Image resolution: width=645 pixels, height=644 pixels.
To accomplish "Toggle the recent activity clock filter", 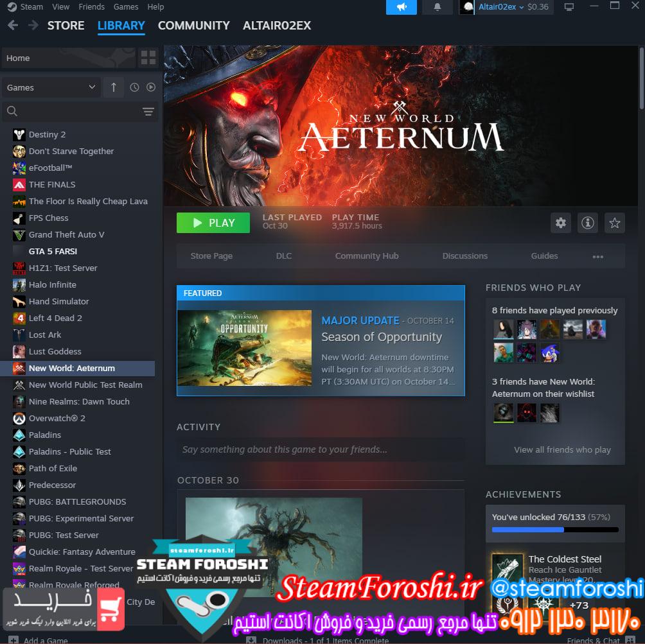I will [x=134, y=87].
